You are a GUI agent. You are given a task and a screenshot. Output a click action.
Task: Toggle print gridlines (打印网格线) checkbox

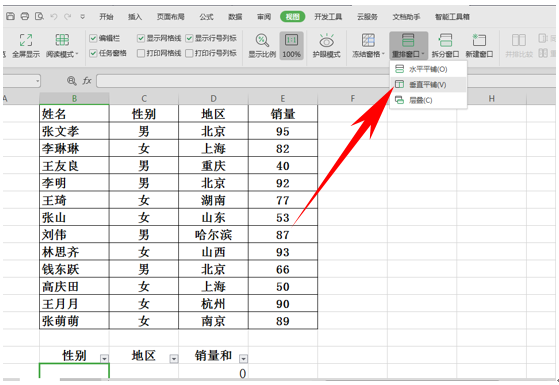(141, 53)
